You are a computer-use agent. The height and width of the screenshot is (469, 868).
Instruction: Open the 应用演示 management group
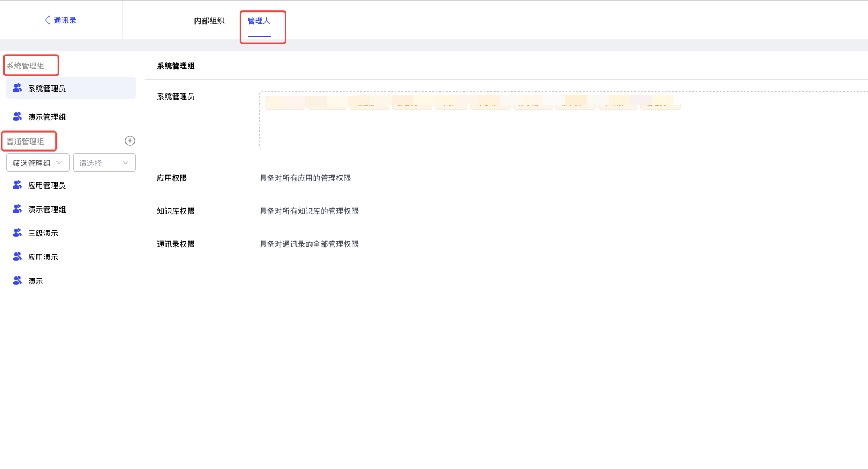43,257
